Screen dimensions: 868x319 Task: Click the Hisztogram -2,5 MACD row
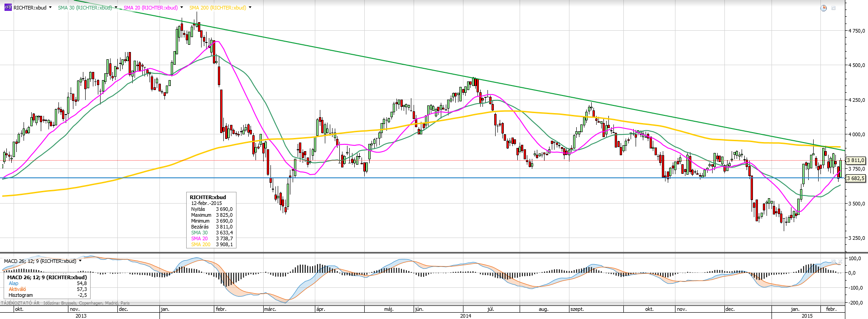click(48, 295)
